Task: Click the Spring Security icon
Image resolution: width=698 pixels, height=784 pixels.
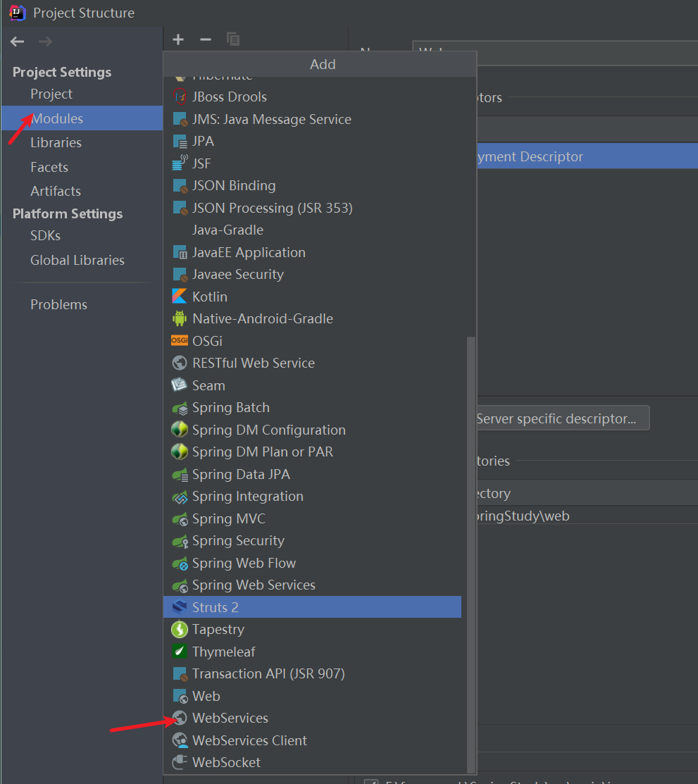Action: click(180, 541)
